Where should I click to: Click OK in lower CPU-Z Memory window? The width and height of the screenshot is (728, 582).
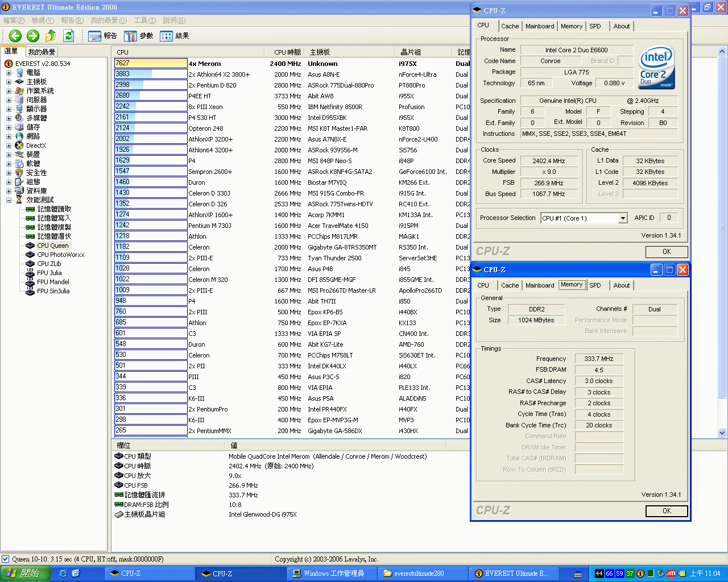coord(667,511)
